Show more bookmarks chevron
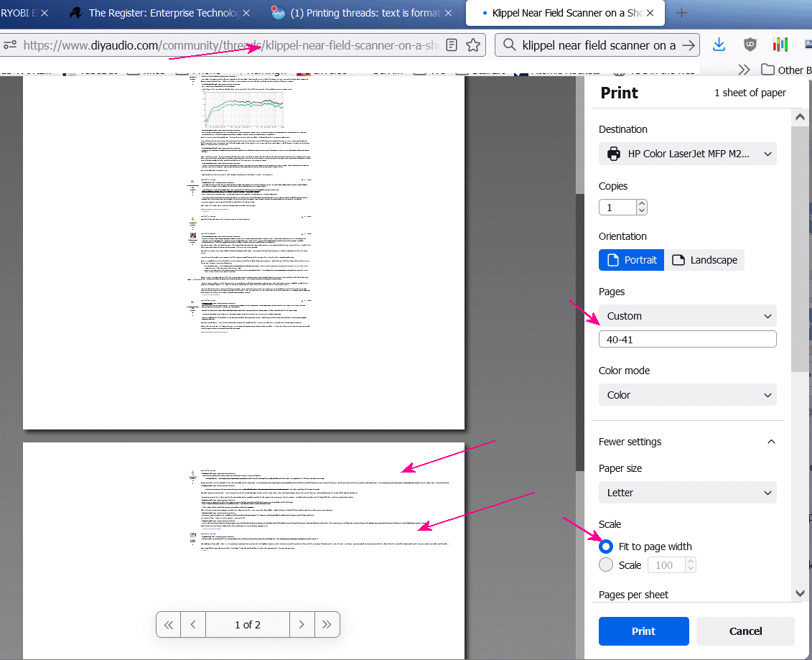This screenshot has width=812, height=660. point(744,70)
